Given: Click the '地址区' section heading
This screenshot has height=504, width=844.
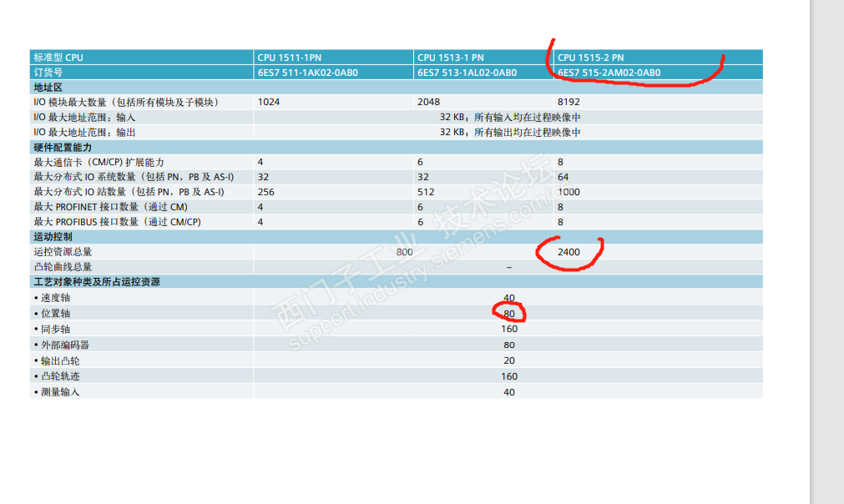Looking at the screenshot, I should click(x=48, y=87).
